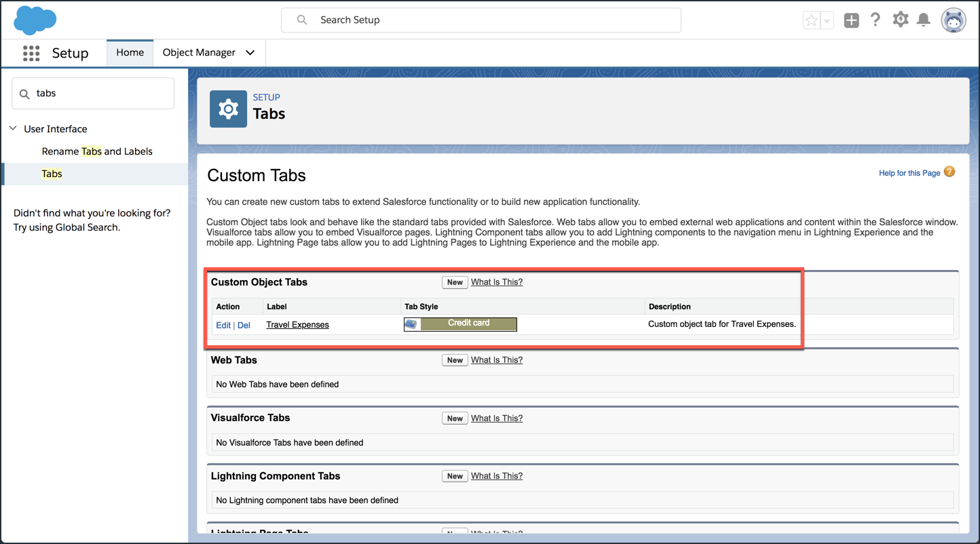Click the Global Actions plus icon
The image size is (980, 544).
[x=851, y=20]
